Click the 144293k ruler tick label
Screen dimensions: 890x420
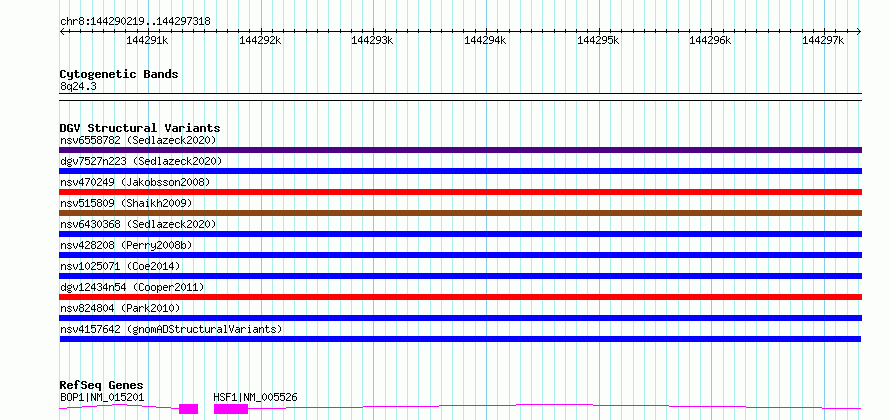point(372,40)
